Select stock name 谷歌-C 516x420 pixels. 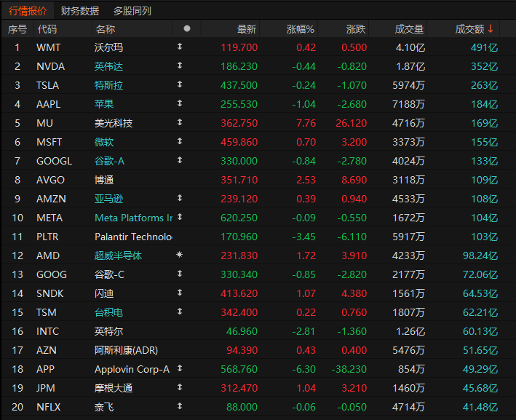109,274
